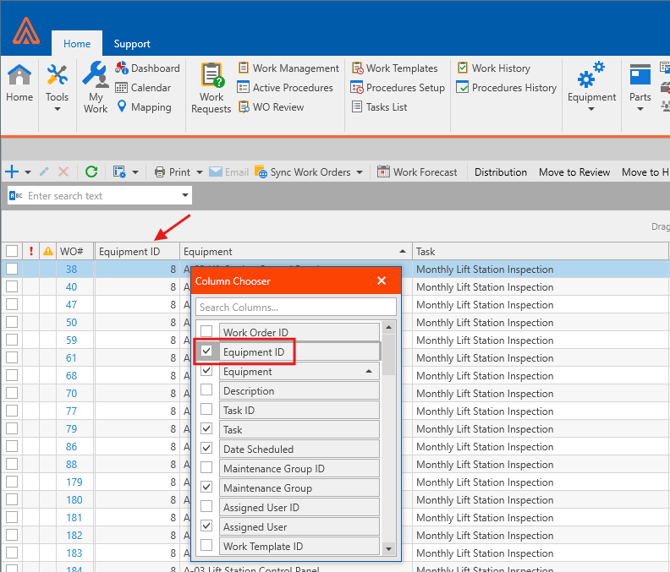Expand the Sync Work Orders dropdown

tap(361, 172)
